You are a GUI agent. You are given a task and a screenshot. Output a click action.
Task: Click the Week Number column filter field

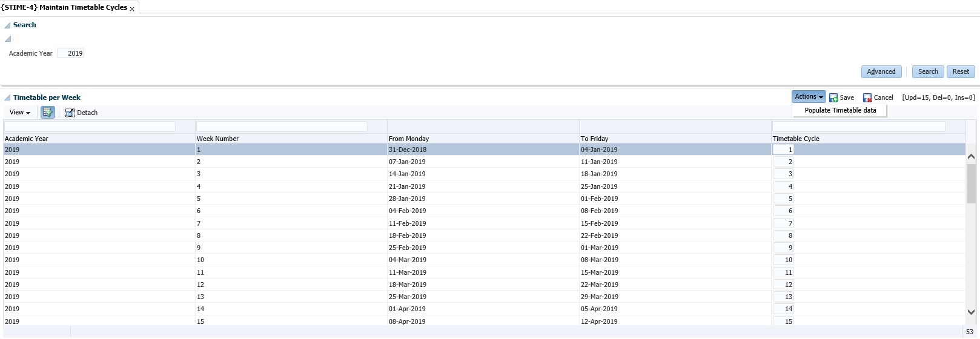pyautogui.click(x=282, y=127)
